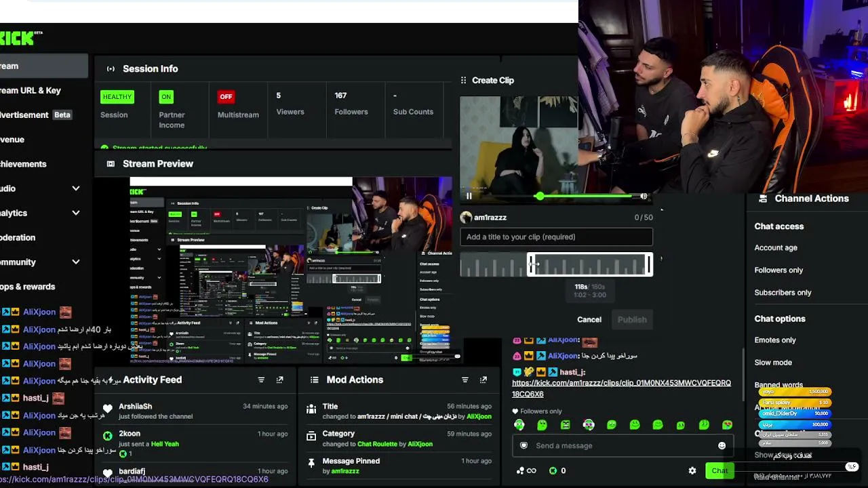
Task: Click the Kicks balance coin icon
Action: (x=553, y=470)
